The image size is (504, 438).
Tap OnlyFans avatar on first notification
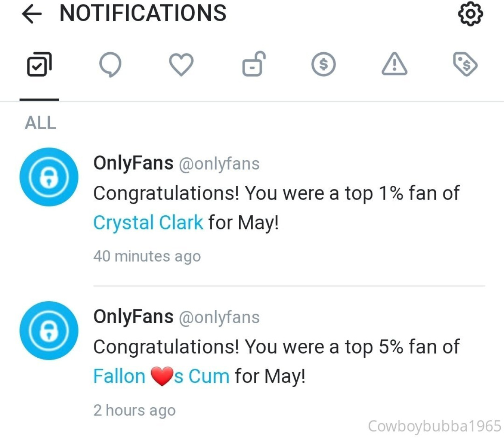(x=49, y=177)
